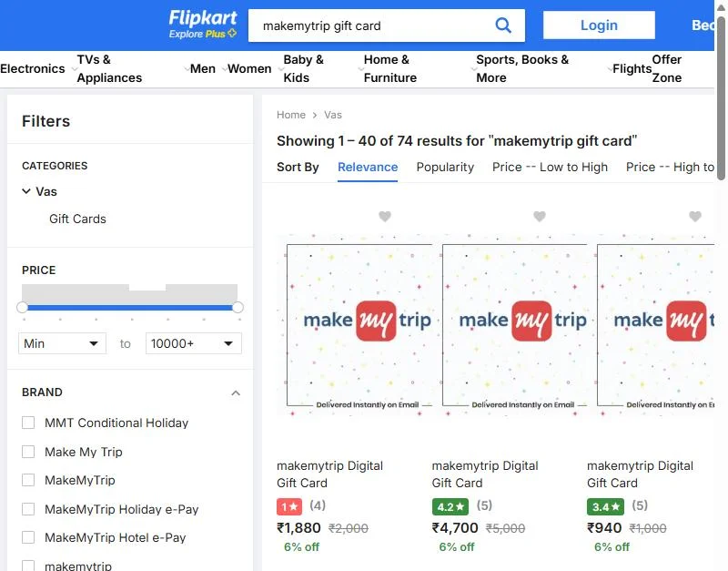Wishlist the ₹940 gift card heart
Viewport: 728px width, 571px height.
[694, 216]
